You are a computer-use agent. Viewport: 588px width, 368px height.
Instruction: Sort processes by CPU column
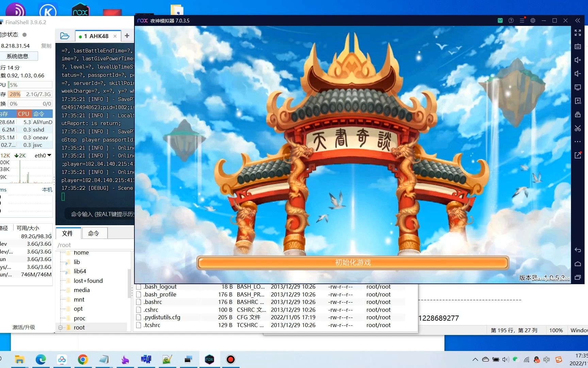click(24, 114)
